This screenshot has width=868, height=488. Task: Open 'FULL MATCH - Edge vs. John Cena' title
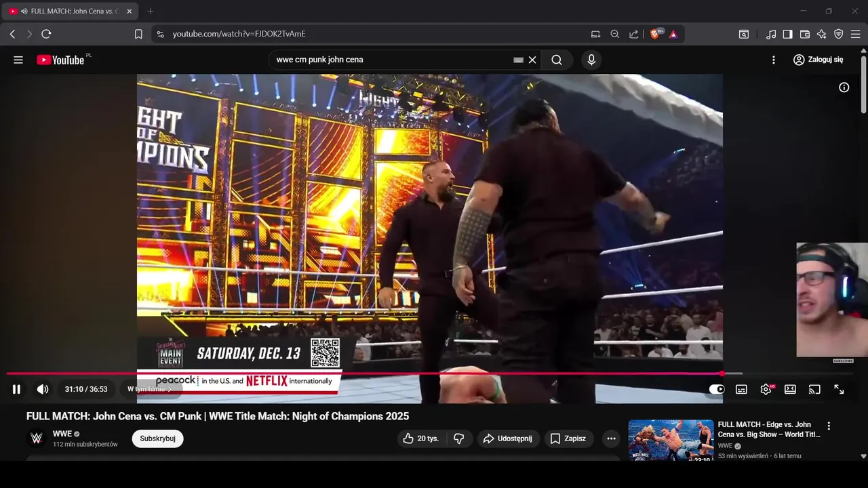coord(769,429)
